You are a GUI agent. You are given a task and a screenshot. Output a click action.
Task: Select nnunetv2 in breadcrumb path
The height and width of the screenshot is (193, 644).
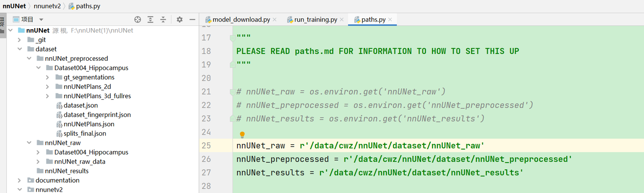point(47,6)
